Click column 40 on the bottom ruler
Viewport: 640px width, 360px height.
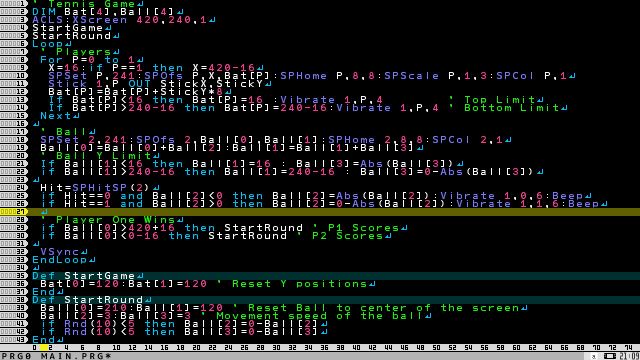tap(356, 348)
